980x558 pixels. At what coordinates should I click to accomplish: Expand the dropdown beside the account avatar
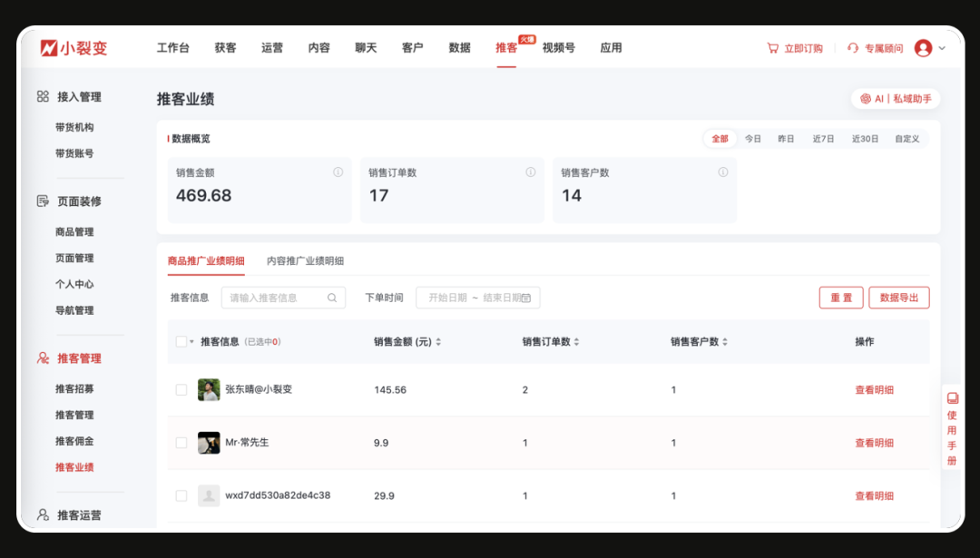click(x=940, y=48)
